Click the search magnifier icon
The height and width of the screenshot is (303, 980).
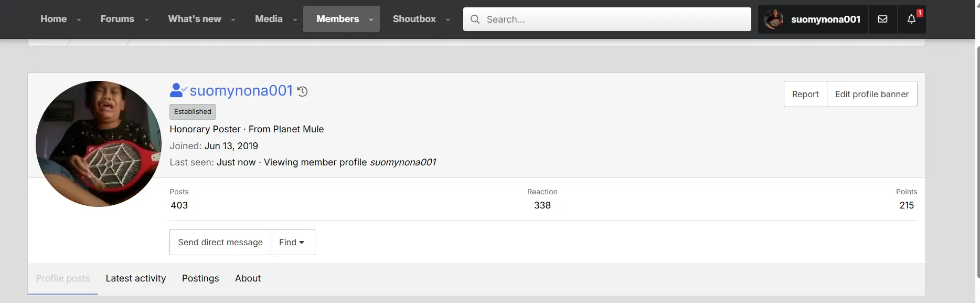click(475, 19)
